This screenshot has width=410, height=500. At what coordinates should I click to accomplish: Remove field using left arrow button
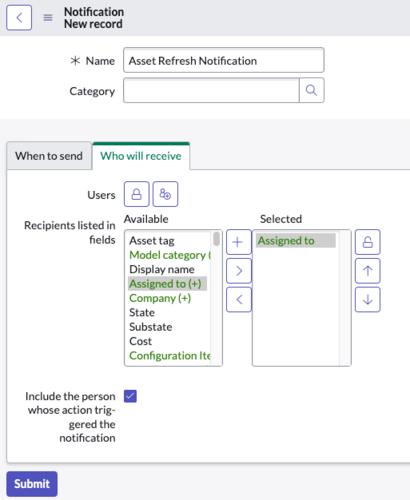point(239,299)
